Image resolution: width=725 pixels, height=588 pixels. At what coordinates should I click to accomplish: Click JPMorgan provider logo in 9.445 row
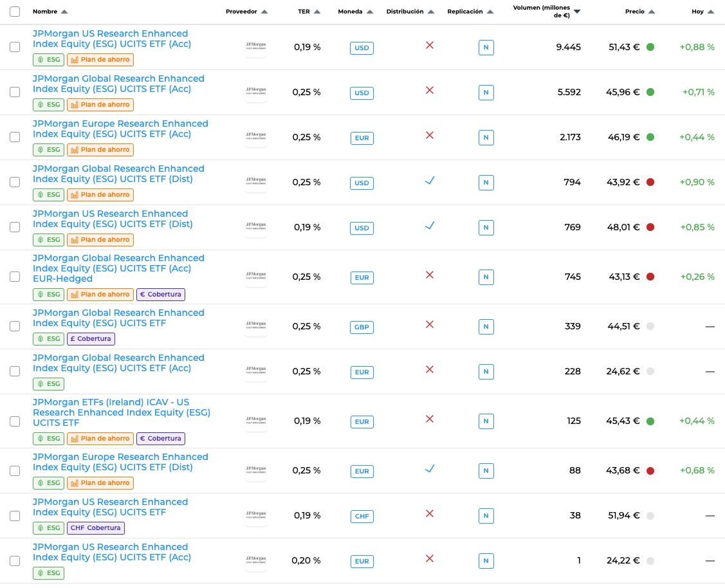[255, 47]
